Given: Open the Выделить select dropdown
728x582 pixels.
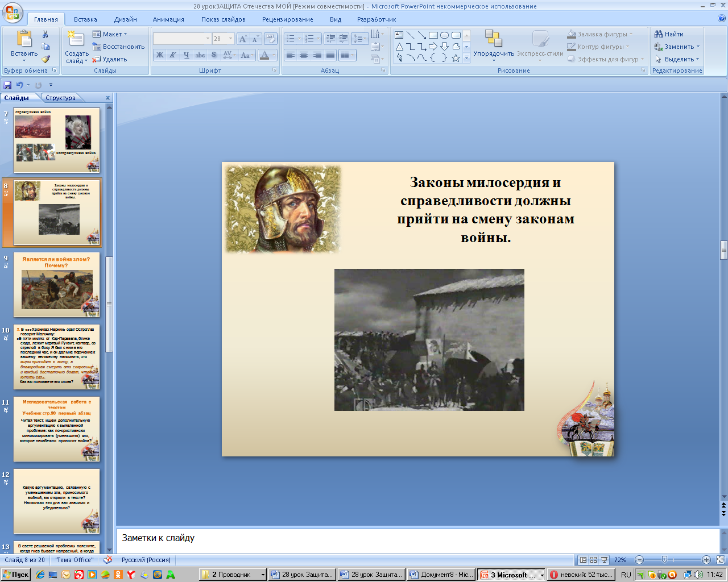Looking at the screenshot, I should [x=677, y=59].
